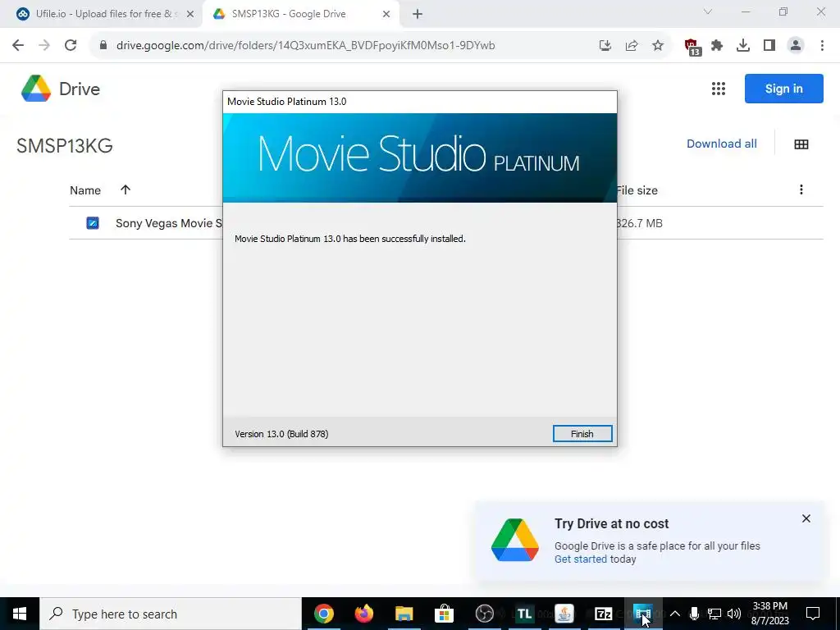Open Microsoft Store from the taskbar
840x630 pixels.
point(444,614)
